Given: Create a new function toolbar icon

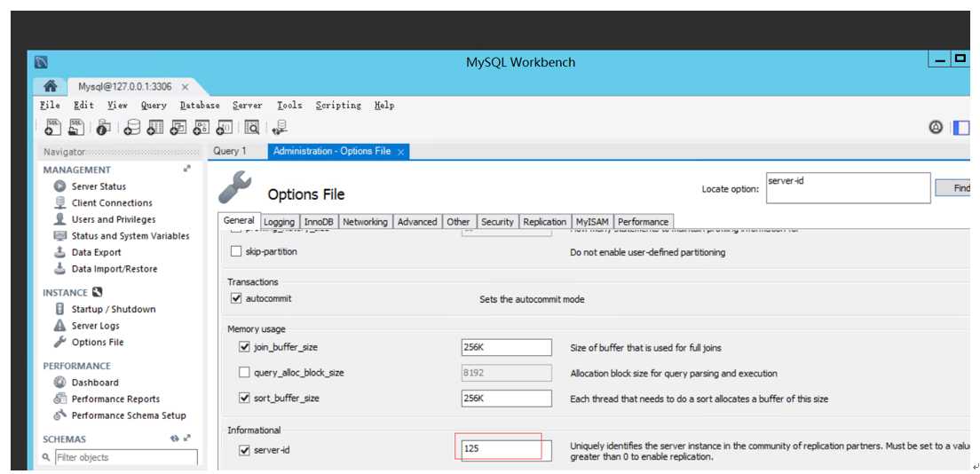Looking at the screenshot, I should point(224,128).
